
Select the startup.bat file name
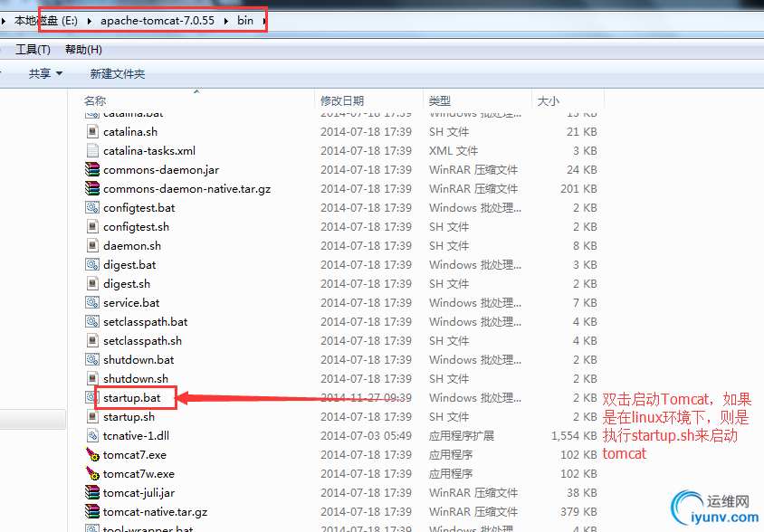[x=131, y=397]
